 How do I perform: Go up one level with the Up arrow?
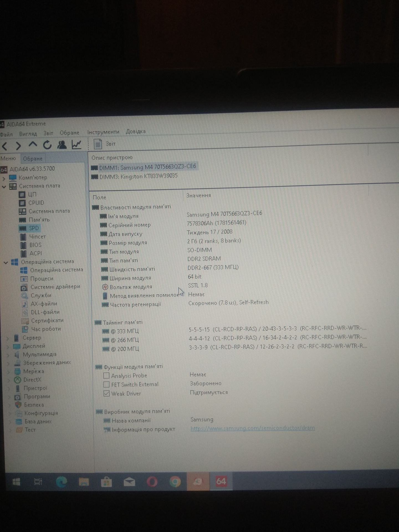(33, 144)
